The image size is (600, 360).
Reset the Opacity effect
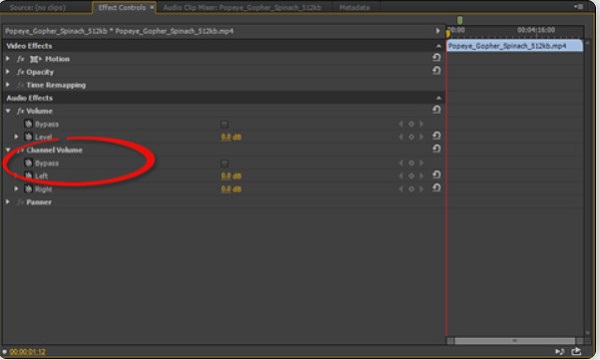point(436,70)
